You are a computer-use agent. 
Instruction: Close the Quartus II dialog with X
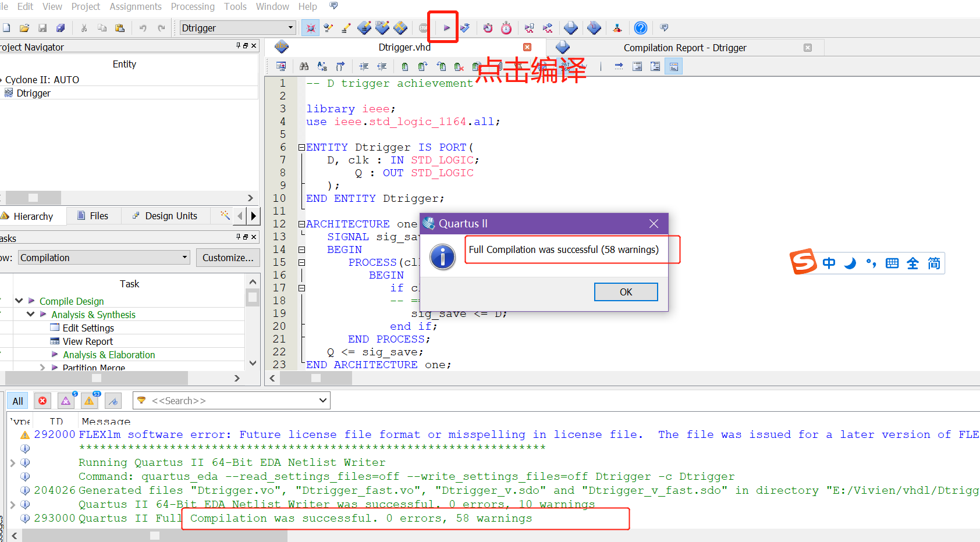click(x=654, y=224)
